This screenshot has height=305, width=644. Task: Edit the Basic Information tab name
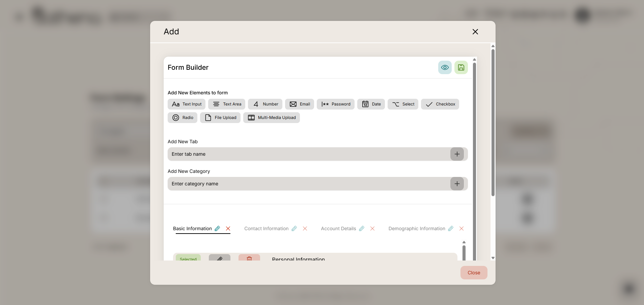point(218,228)
